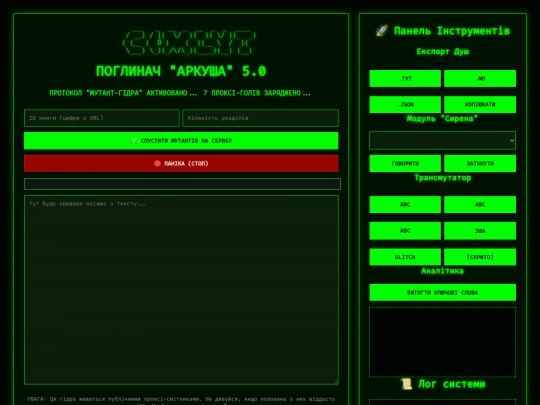Viewport: 540px width, 405px height.
Task: Export souls as .MD
Action: 480,79
